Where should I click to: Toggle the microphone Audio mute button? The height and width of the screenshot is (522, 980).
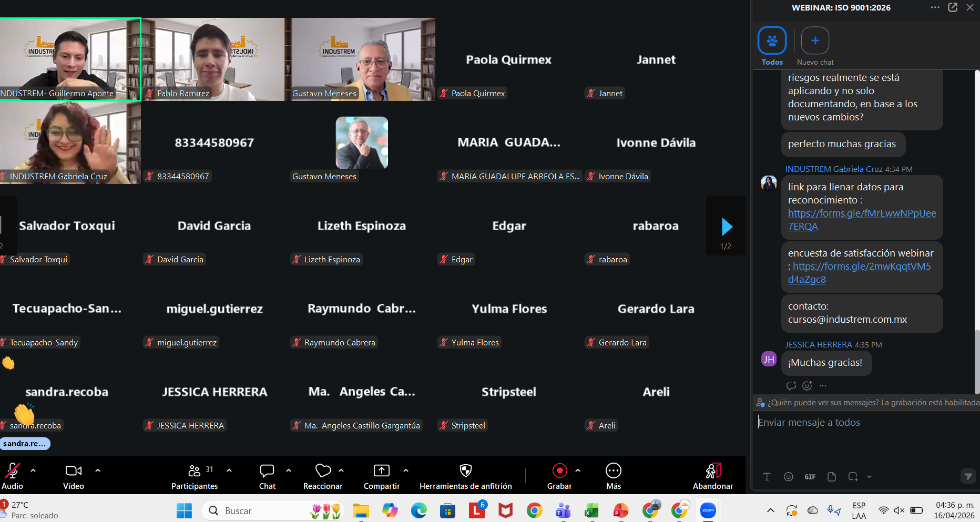point(13,470)
